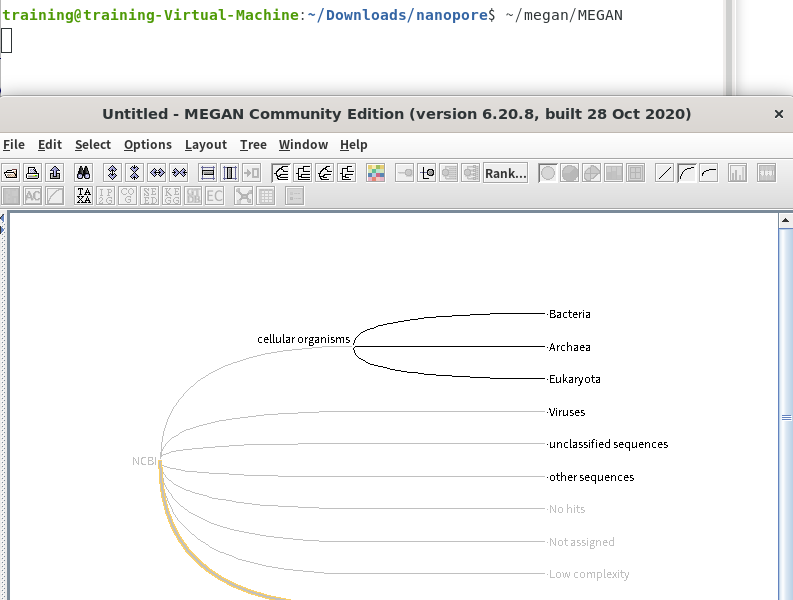
Task: Click the Print toolbar icon
Action: [33, 173]
